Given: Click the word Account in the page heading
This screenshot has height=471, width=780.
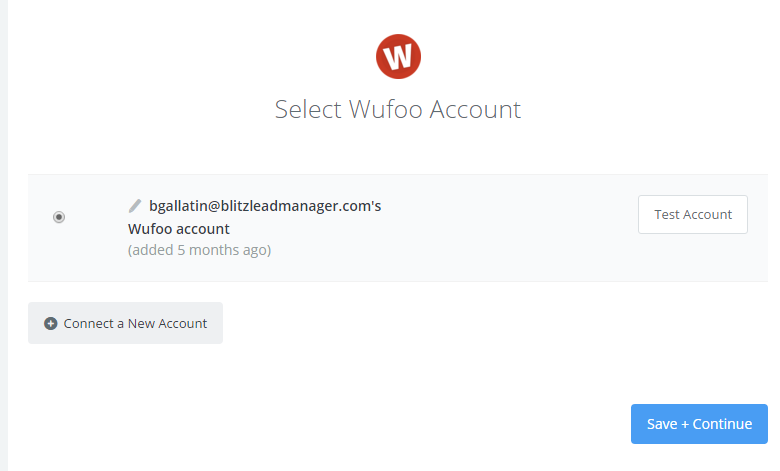Looking at the screenshot, I should pyautogui.click(x=475, y=109).
